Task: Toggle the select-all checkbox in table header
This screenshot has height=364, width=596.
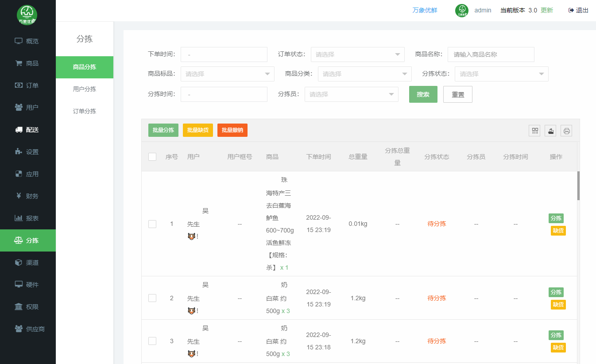Action: point(152,157)
